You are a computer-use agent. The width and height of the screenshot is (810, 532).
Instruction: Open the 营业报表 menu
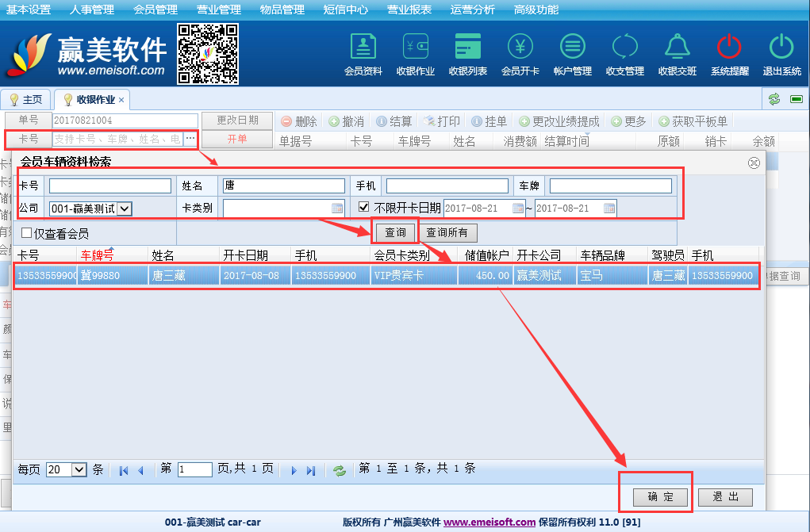click(409, 10)
